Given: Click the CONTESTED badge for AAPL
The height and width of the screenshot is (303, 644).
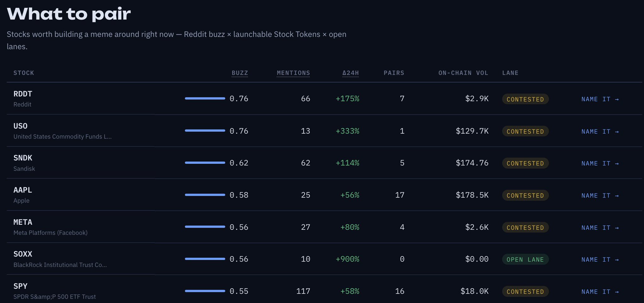Looking at the screenshot, I should coord(525,196).
